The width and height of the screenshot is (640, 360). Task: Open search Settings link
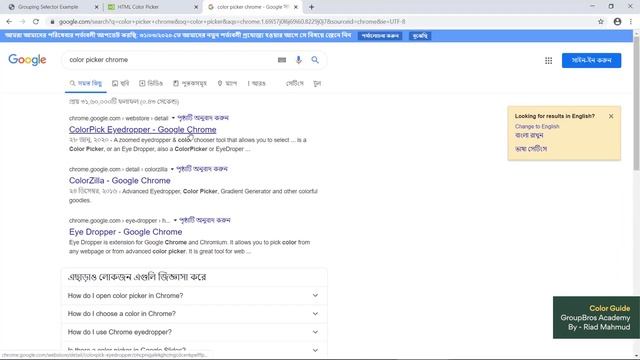[295, 83]
